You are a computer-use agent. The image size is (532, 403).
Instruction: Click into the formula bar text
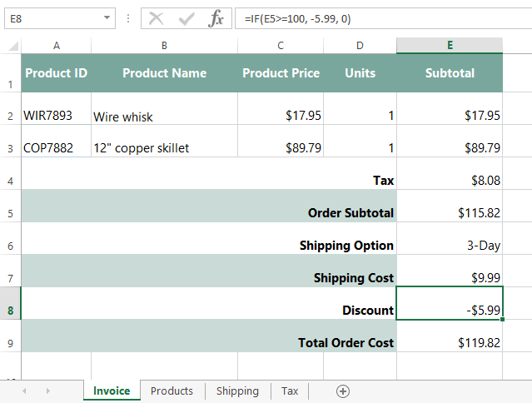click(x=375, y=18)
